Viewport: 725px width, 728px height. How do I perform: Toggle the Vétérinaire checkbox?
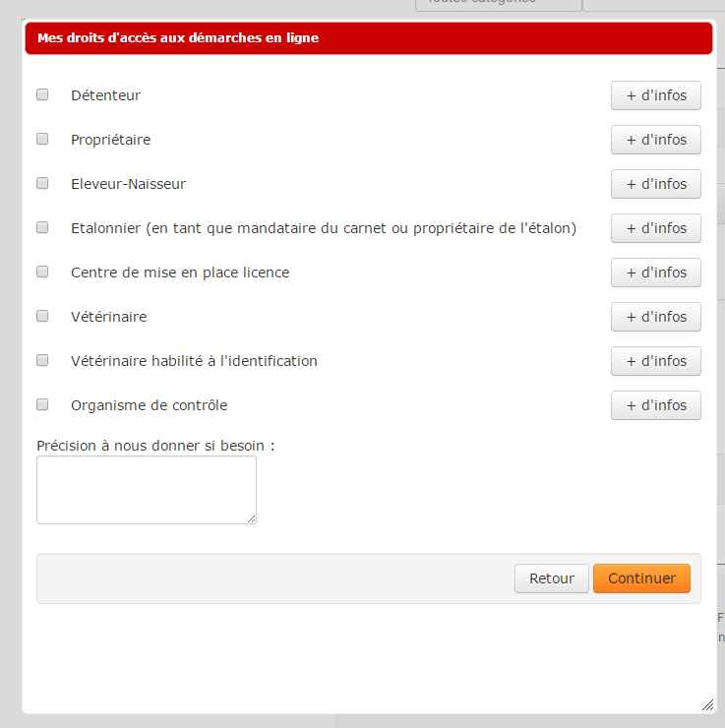[x=42, y=316]
